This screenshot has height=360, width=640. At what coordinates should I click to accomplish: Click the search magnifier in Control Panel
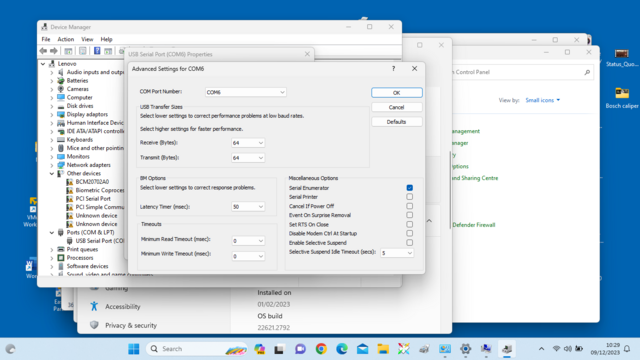click(x=587, y=72)
